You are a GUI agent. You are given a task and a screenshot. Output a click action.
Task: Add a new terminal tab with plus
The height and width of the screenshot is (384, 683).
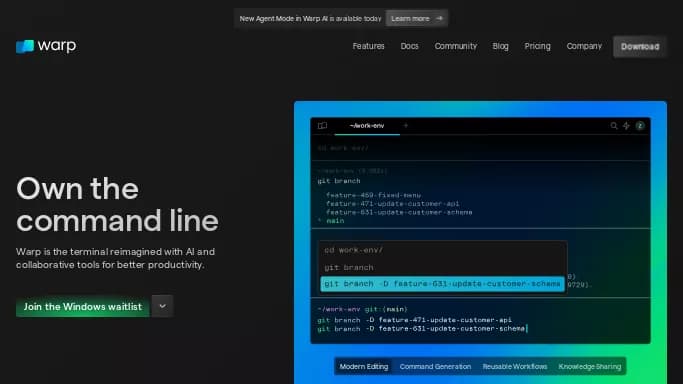point(406,126)
